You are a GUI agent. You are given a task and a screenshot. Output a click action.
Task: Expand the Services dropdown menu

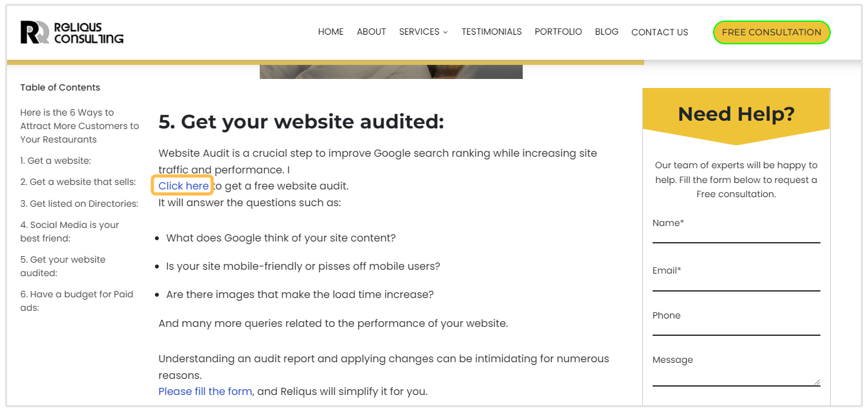coord(423,31)
